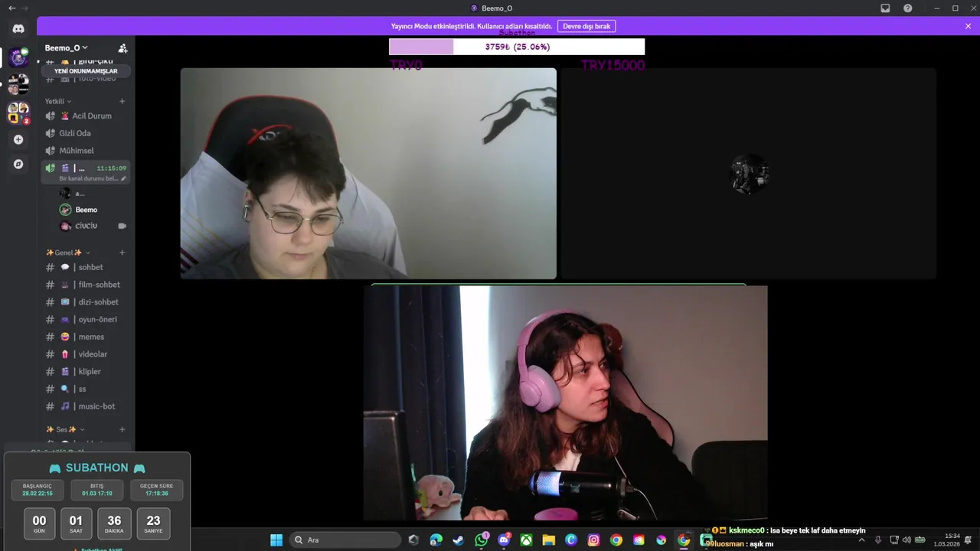Viewport: 980px width, 551px height.
Task: Select the Beemo_O server icon
Action: click(x=18, y=57)
